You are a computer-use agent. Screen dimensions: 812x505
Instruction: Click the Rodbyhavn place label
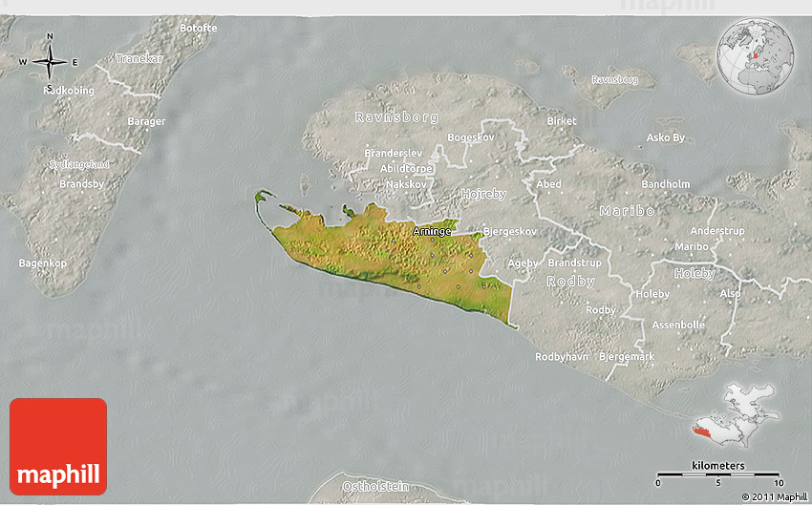pyautogui.click(x=562, y=357)
